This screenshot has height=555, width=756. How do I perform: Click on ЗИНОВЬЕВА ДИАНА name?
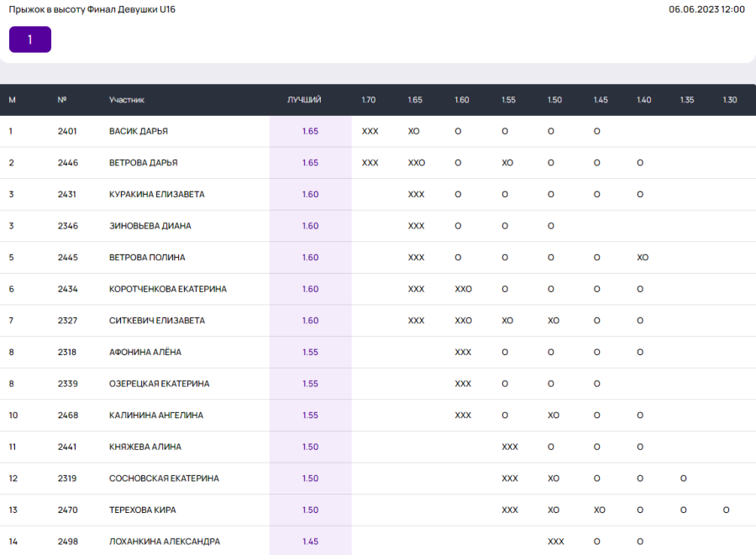point(150,226)
